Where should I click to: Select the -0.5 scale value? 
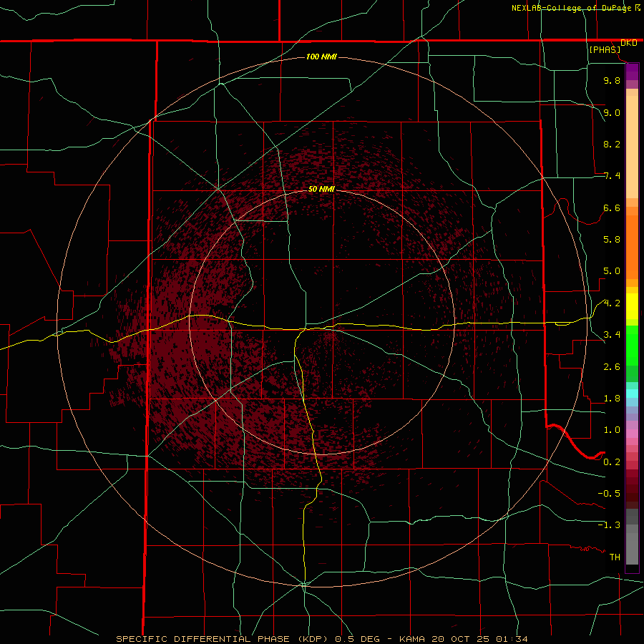(609, 494)
